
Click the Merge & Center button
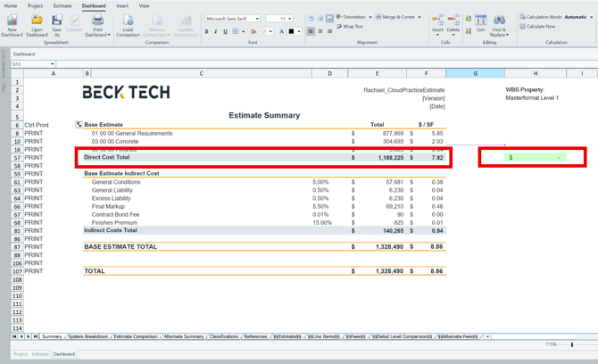[397, 17]
